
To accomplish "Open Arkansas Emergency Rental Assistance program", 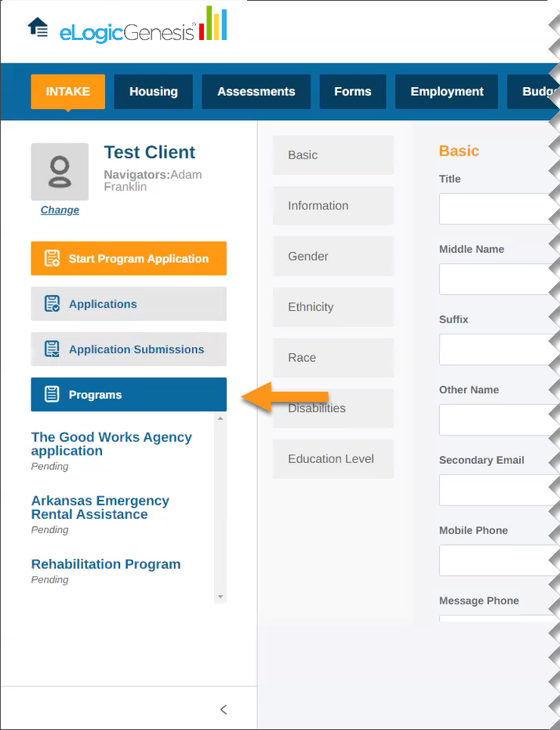I will (100, 507).
